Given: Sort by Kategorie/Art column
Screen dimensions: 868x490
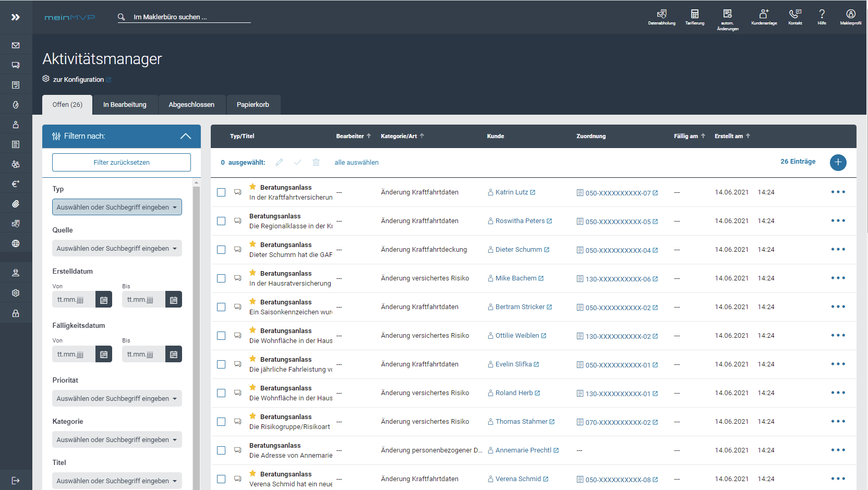Looking at the screenshot, I should pos(402,136).
